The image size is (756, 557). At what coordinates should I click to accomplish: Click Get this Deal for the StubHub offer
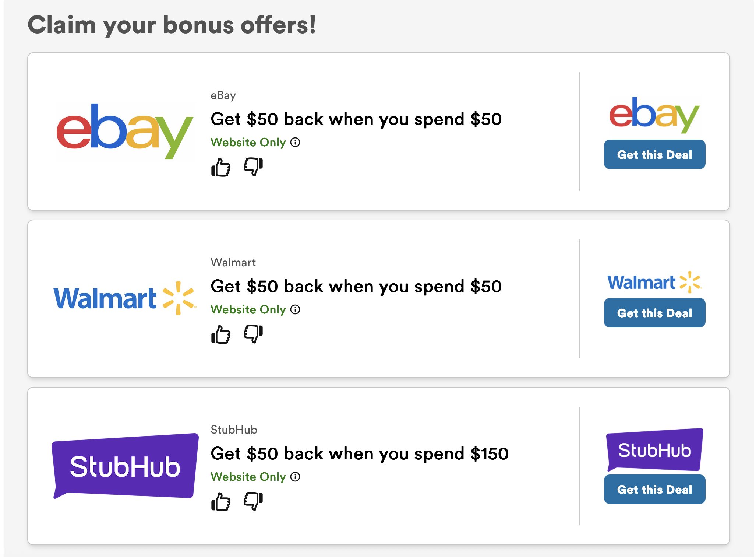(654, 489)
